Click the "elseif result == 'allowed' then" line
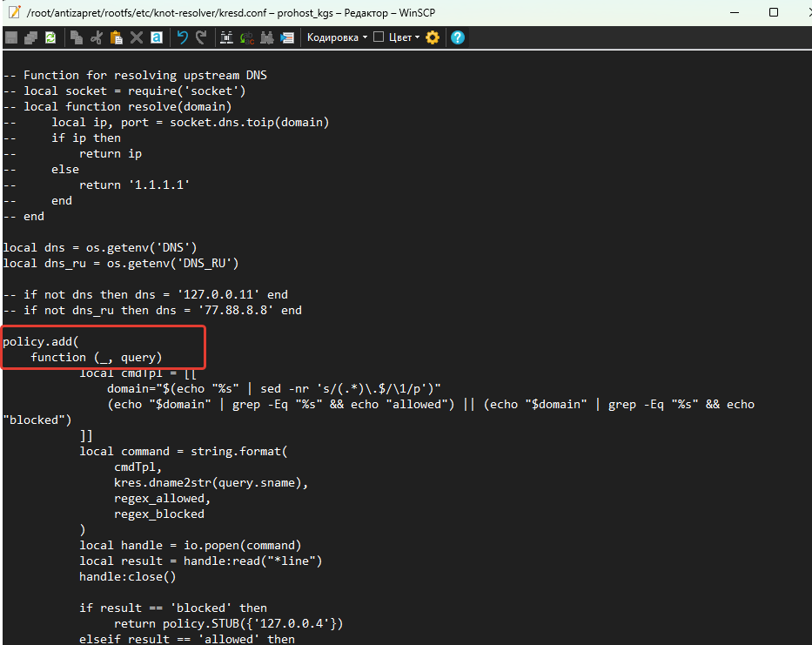812x645 pixels. click(187, 639)
